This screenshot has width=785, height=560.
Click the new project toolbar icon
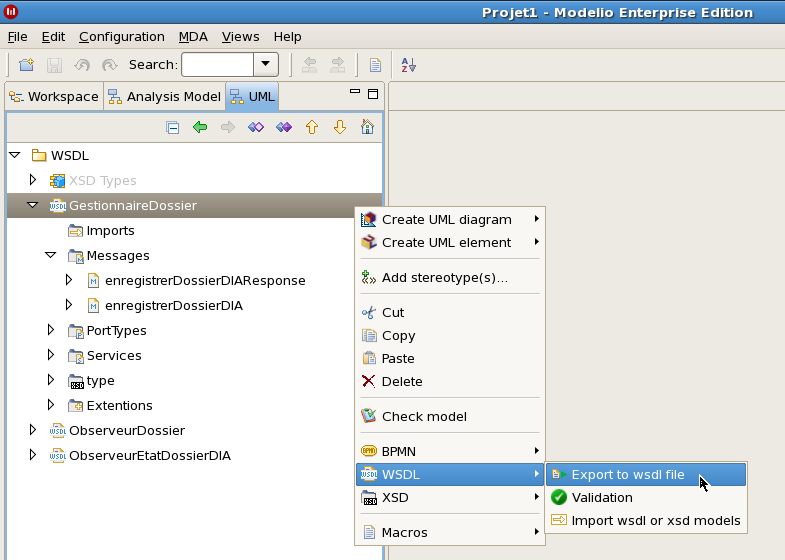[x=26, y=65]
